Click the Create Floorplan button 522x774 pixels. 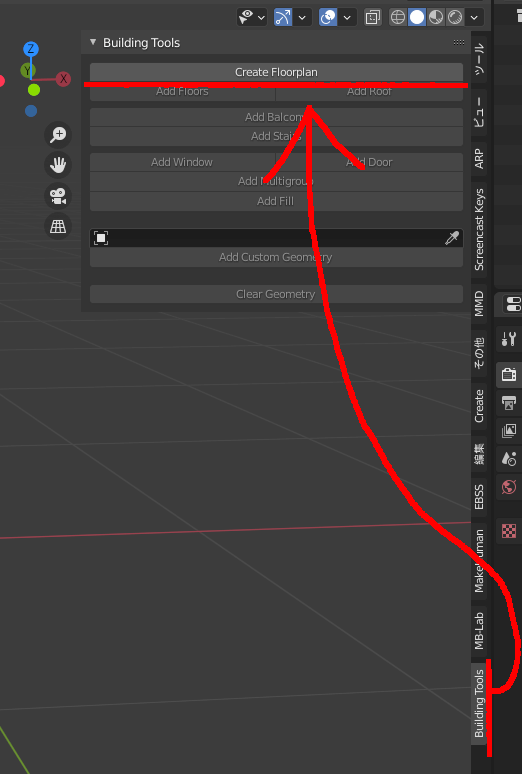[276, 72]
